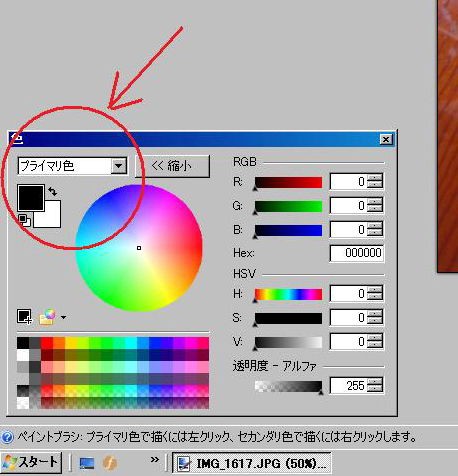Click the B blue gradient slider
458x476 pixels.
tap(288, 230)
